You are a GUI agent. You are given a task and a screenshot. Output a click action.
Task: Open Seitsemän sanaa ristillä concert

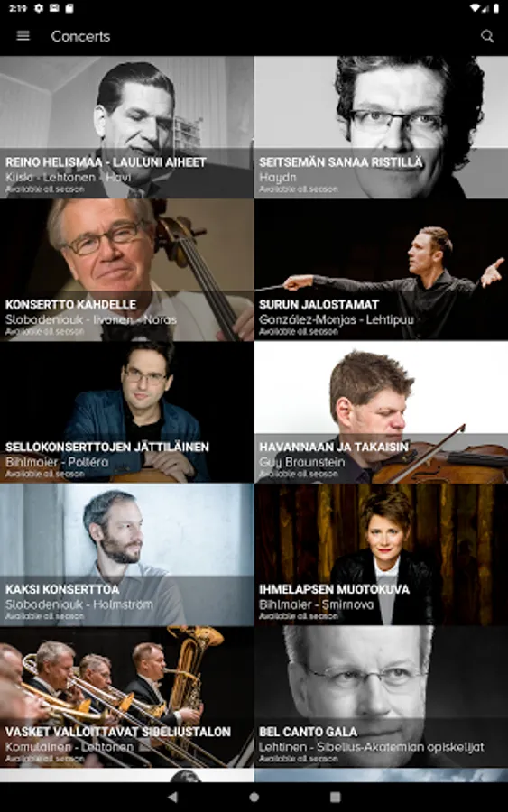point(381,127)
